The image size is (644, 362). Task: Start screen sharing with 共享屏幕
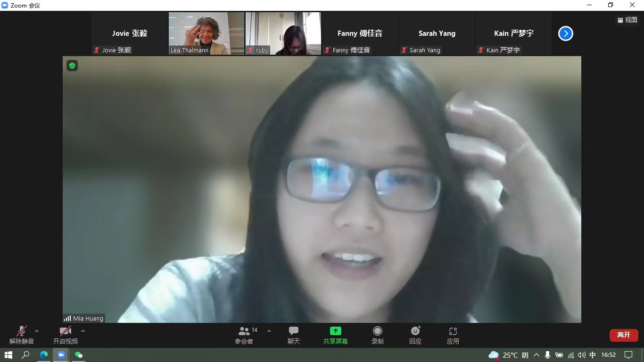336,335
